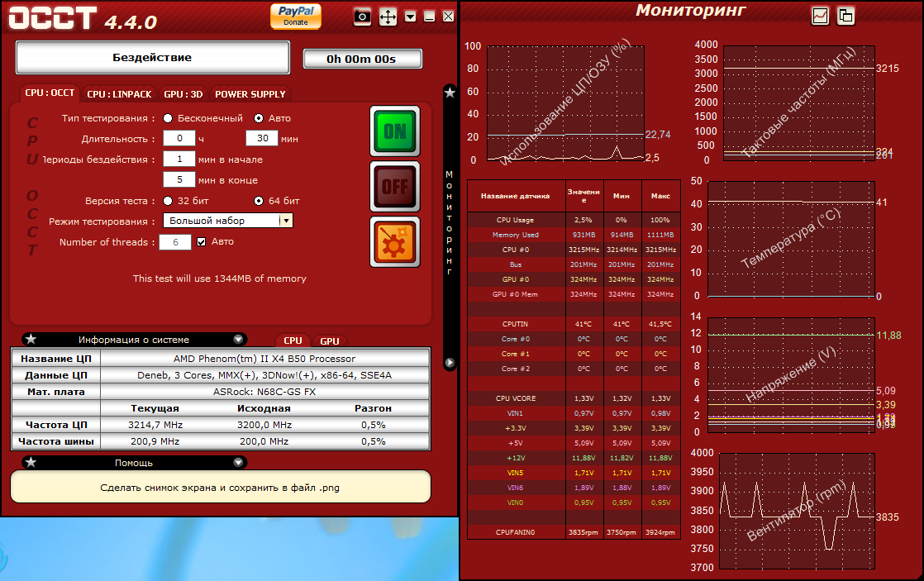Collapse the Помощь section

[238, 463]
